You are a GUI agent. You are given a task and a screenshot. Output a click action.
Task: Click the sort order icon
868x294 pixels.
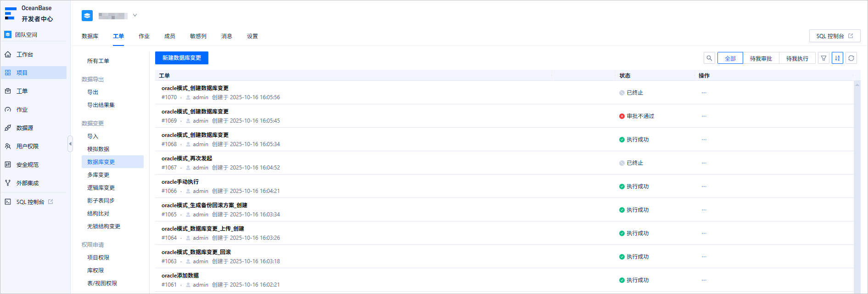pyautogui.click(x=838, y=58)
